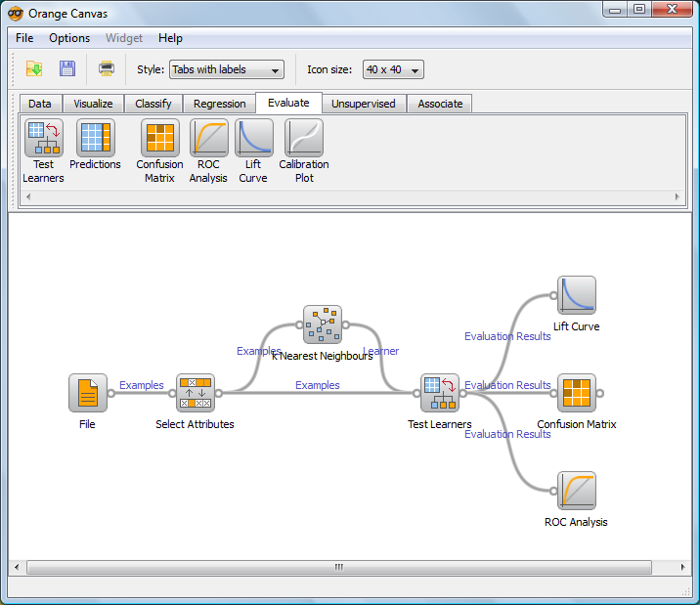Add ROC Analysis widget from toolbox
This screenshot has width=700, height=605.
tap(208, 138)
